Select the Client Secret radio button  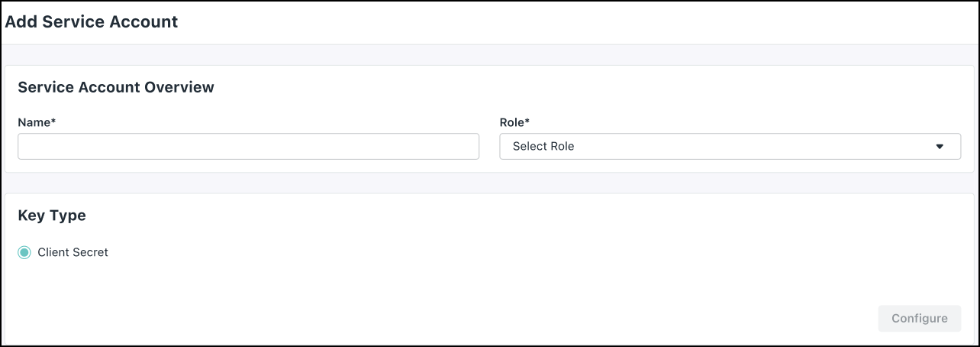(24, 252)
